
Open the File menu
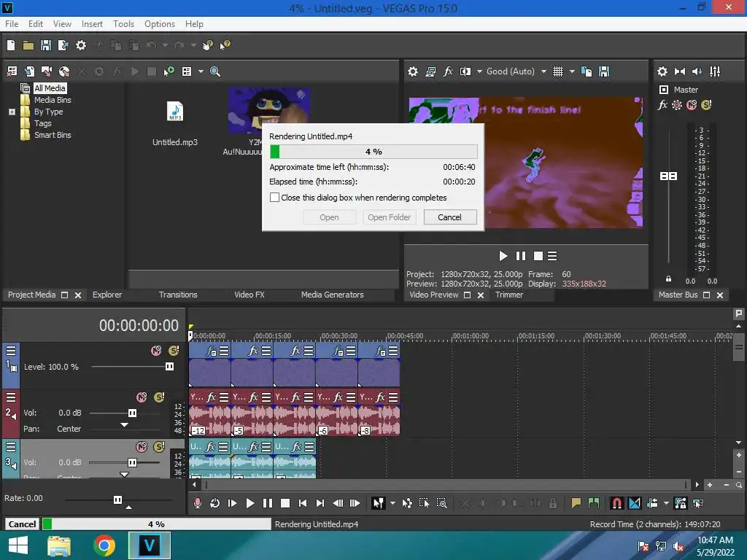pos(12,24)
